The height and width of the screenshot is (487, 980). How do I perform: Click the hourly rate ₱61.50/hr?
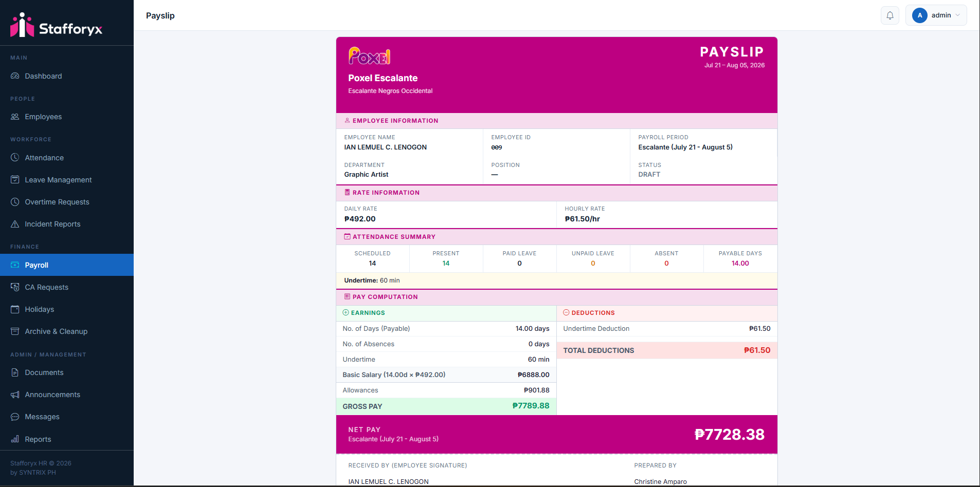[x=582, y=219]
